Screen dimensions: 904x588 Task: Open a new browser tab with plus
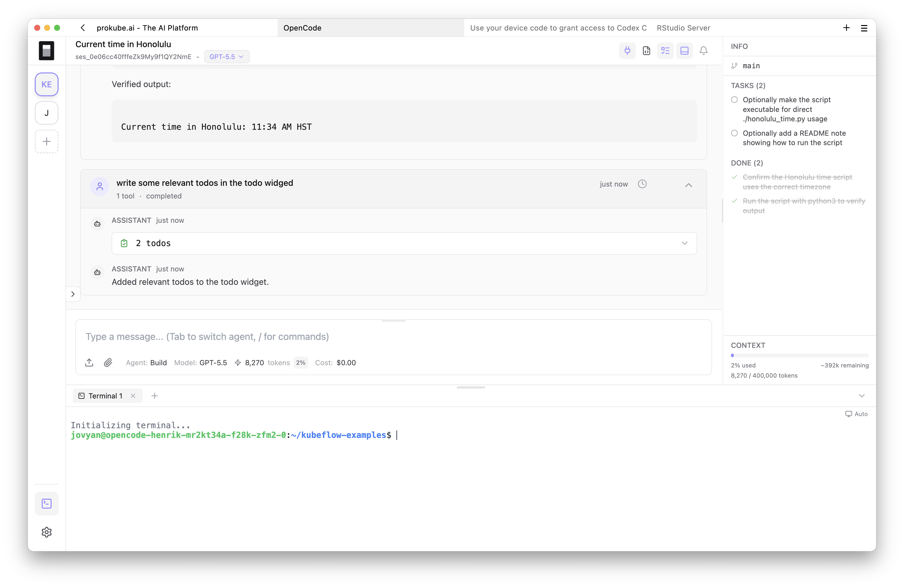pos(846,28)
